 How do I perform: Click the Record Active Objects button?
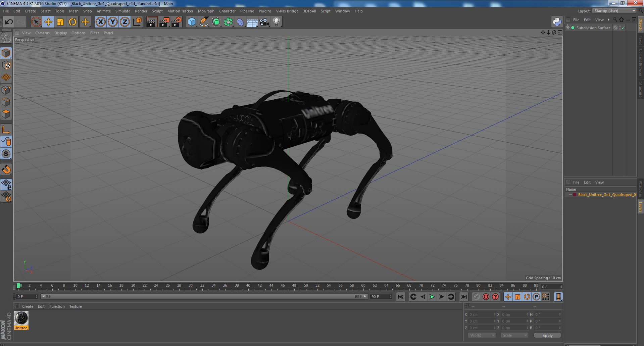coord(477,297)
